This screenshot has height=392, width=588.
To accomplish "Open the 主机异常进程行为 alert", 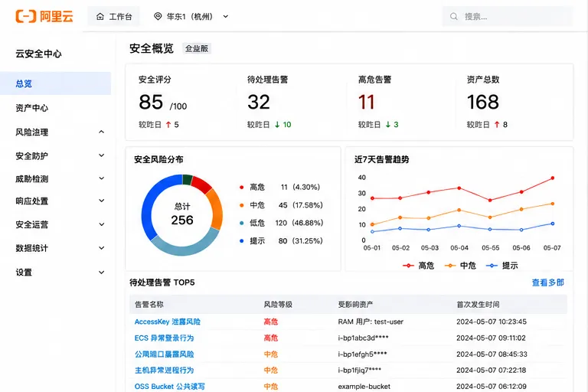I will (x=165, y=371).
